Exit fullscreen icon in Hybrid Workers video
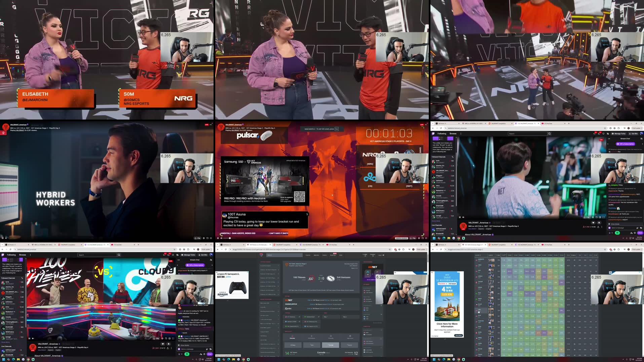 click(x=211, y=238)
